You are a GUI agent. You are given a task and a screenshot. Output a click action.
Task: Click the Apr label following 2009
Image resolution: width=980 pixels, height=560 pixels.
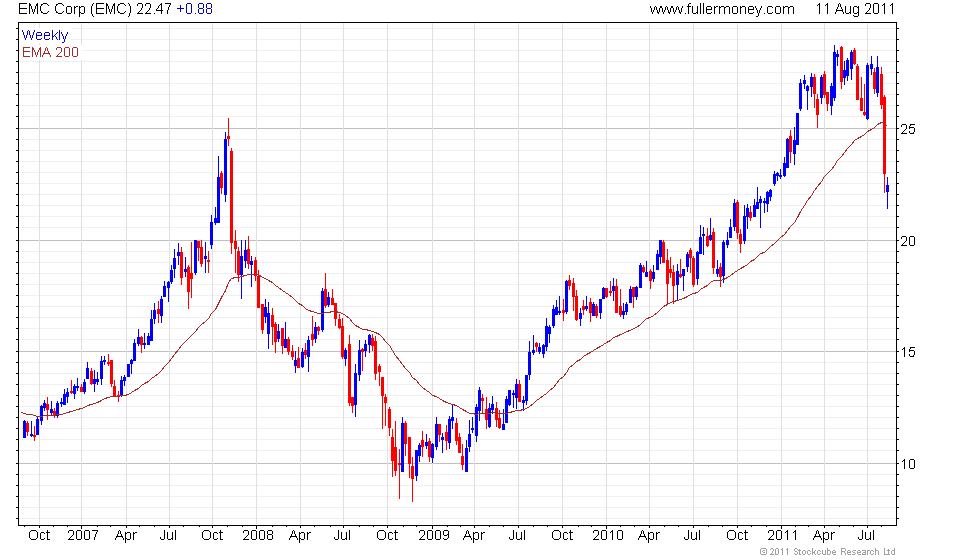tap(474, 536)
